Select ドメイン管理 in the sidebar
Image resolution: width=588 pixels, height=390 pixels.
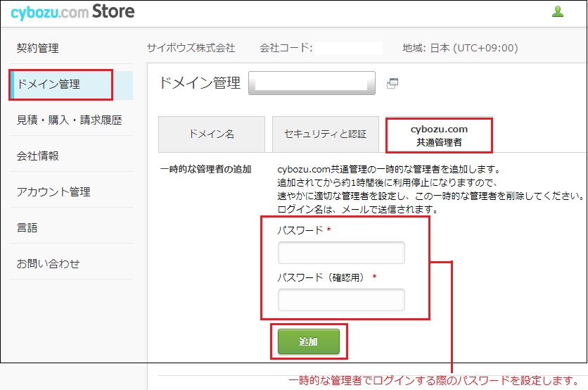coord(61,84)
